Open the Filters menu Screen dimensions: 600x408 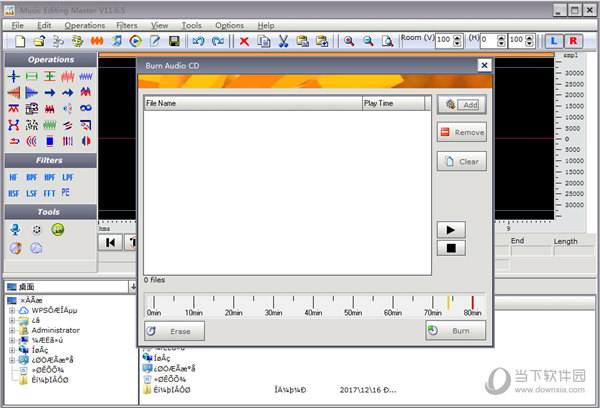(x=127, y=25)
